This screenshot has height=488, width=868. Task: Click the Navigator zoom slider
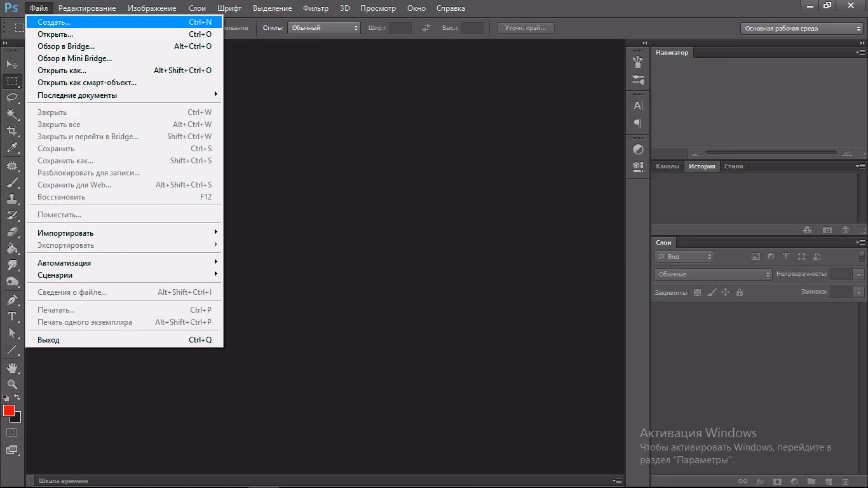coord(771,152)
